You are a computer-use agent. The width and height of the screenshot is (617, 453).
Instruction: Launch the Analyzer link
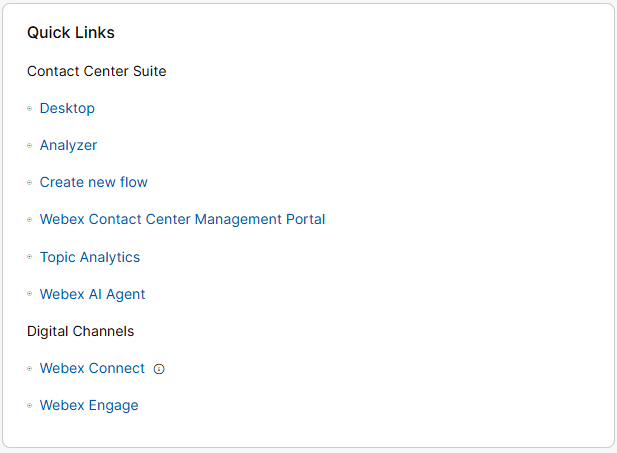click(68, 145)
